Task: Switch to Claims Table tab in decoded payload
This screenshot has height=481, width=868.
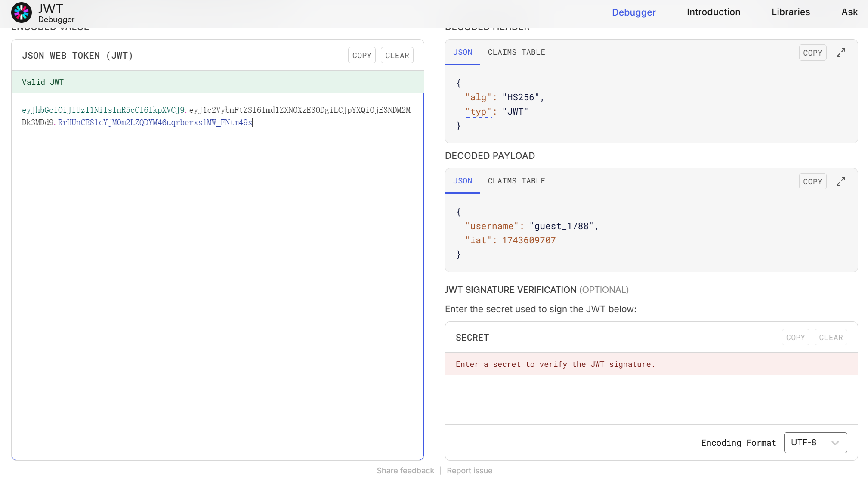Action: [516, 181]
